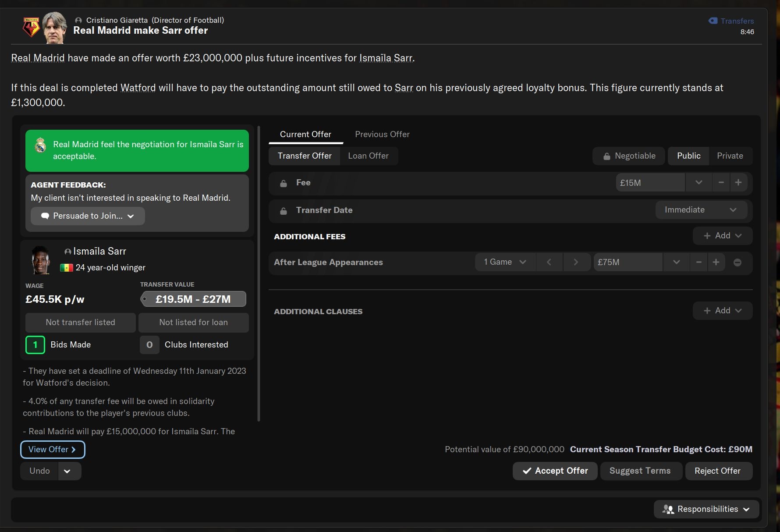Switch to the Current Offer tab
This screenshot has width=780, height=532.
[x=305, y=135]
